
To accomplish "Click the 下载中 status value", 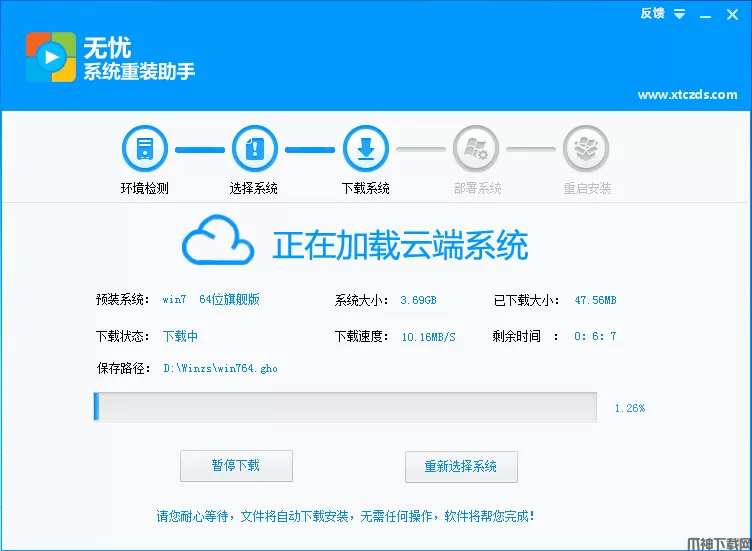I will click(x=180, y=336).
